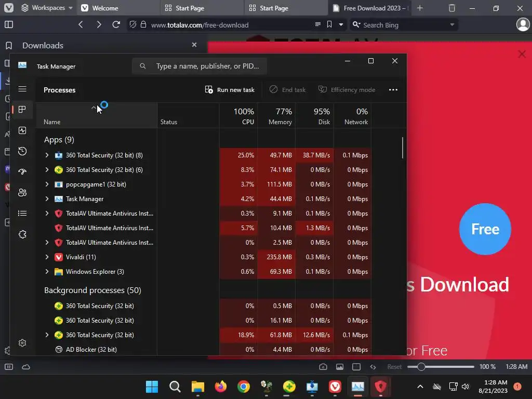This screenshot has height=399, width=532.
Task: Open Vivaldi user profile icon
Action: point(523,24)
